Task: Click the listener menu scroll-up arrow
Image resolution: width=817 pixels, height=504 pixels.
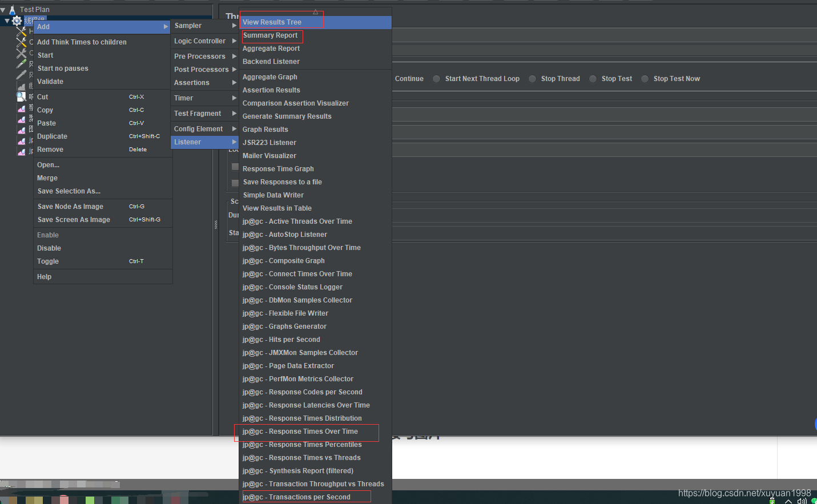Action: click(315, 11)
